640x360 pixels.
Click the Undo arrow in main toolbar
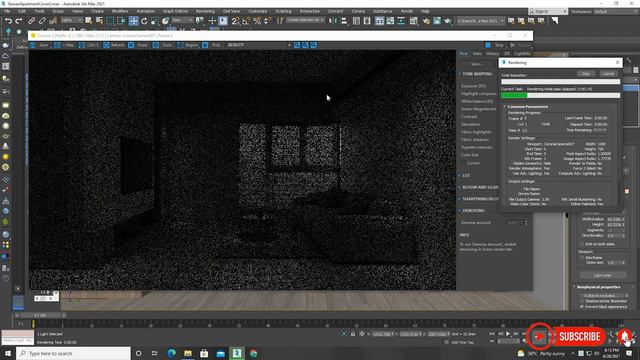point(8,20)
